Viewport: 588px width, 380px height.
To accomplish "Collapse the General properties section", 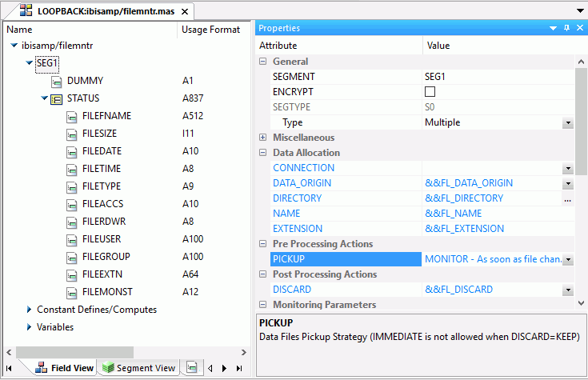I will pyautogui.click(x=263, y=62).
